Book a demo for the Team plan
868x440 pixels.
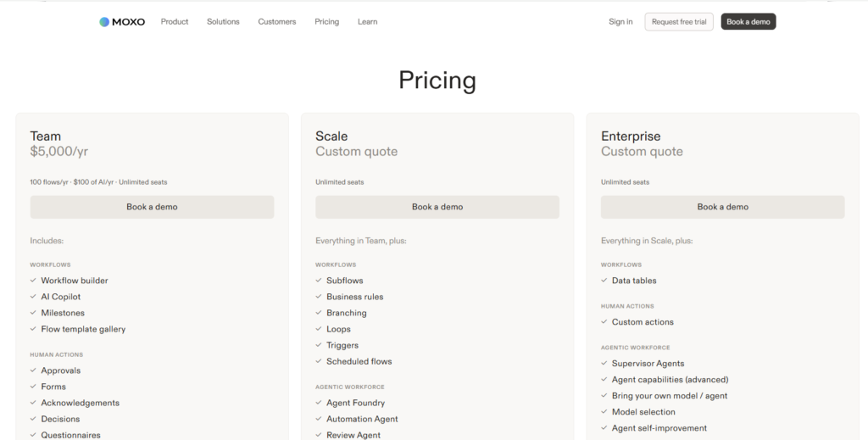153,207
